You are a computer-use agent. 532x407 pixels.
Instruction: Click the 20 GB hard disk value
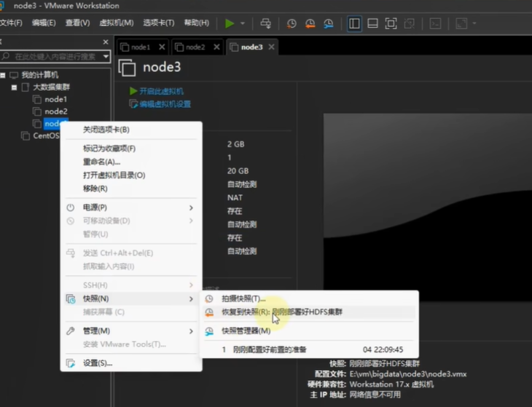coord(238,171)
